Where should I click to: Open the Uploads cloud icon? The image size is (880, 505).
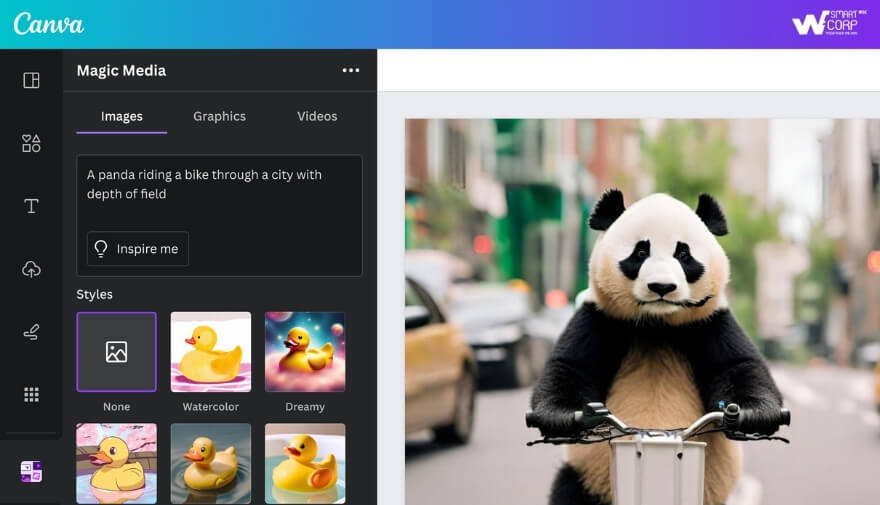click(x=31, y=269)
